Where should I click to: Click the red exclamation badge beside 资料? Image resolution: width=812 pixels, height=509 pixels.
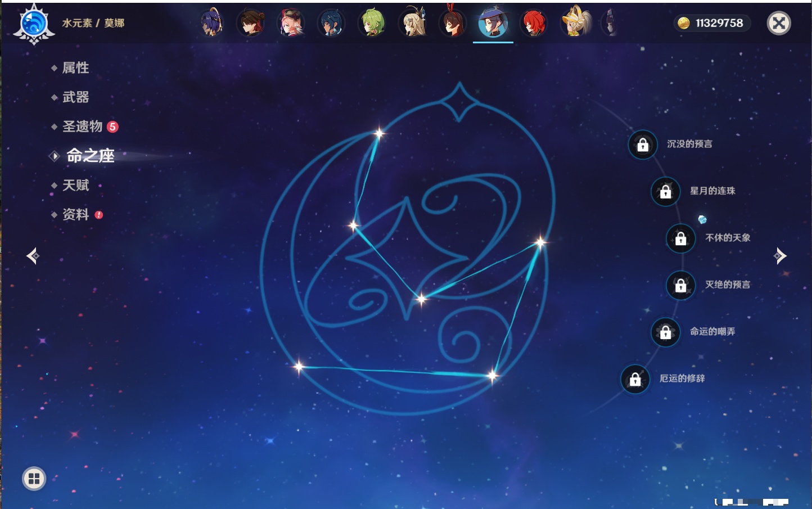[x=99, y=214]
